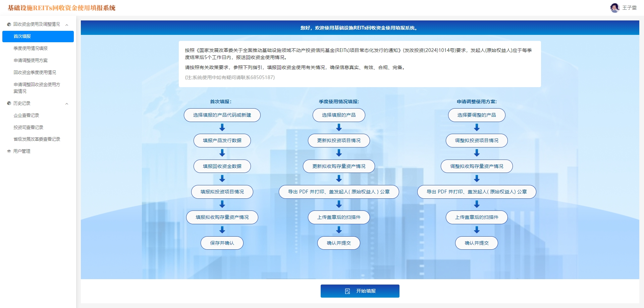Viewport: 644px width, 308px height.
Task: Click 选择要调整的产品 step
Action: (x=477, y=115)
